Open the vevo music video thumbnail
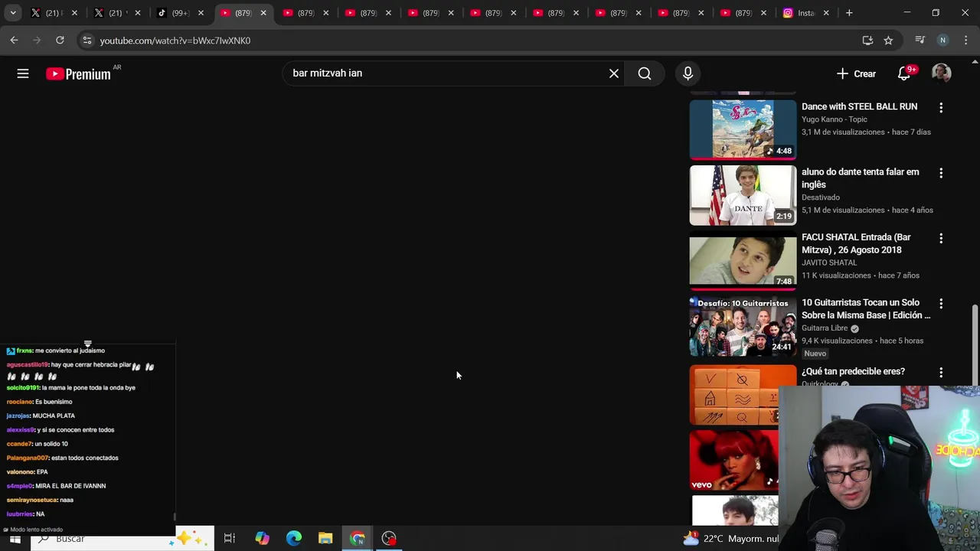This screenshot has width=980, height=551. click(733, 460)
